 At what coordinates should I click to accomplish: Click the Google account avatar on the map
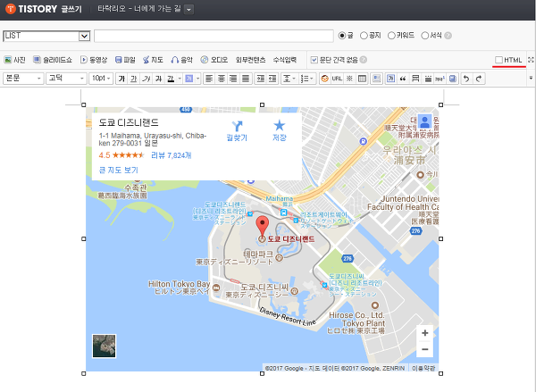click(424, 121)
